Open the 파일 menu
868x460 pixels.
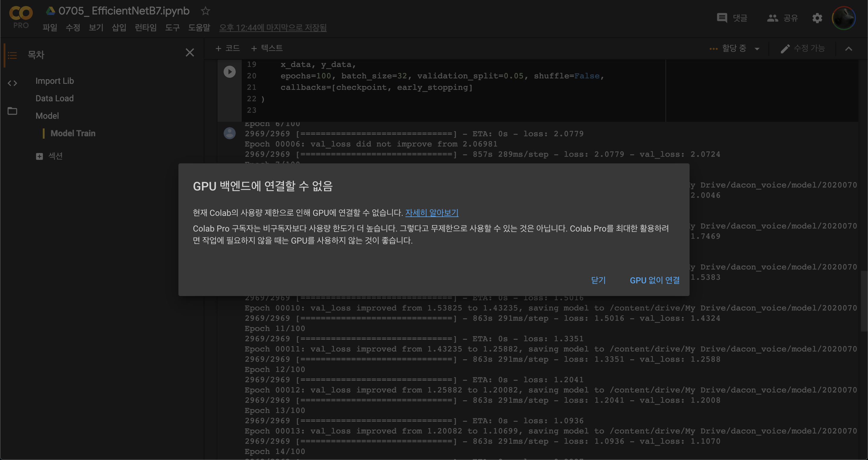click(50, 28)
